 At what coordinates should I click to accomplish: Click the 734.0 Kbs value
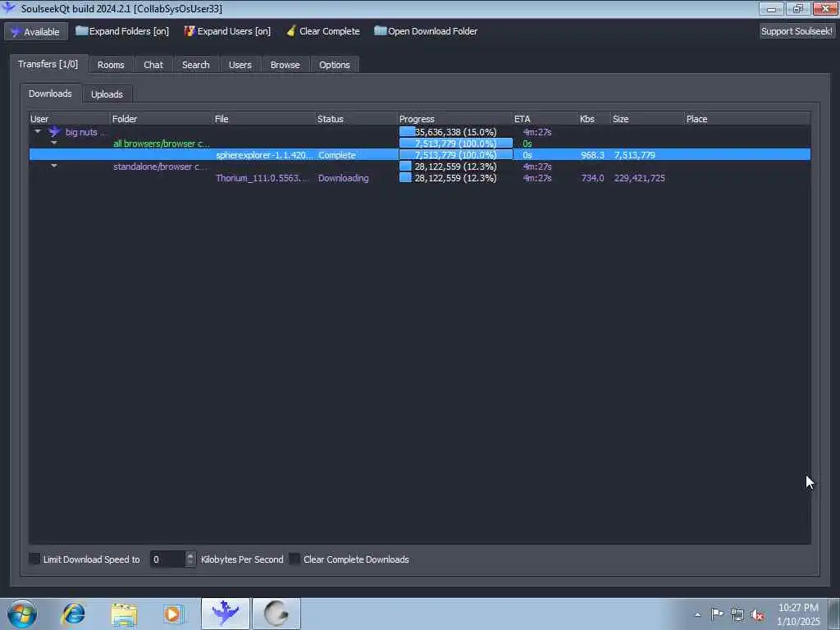(592, 178)
